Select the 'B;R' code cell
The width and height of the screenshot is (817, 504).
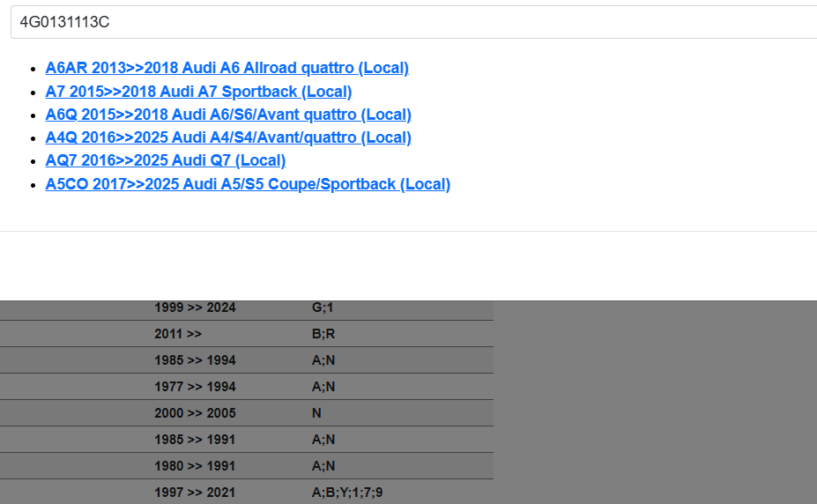323,334
